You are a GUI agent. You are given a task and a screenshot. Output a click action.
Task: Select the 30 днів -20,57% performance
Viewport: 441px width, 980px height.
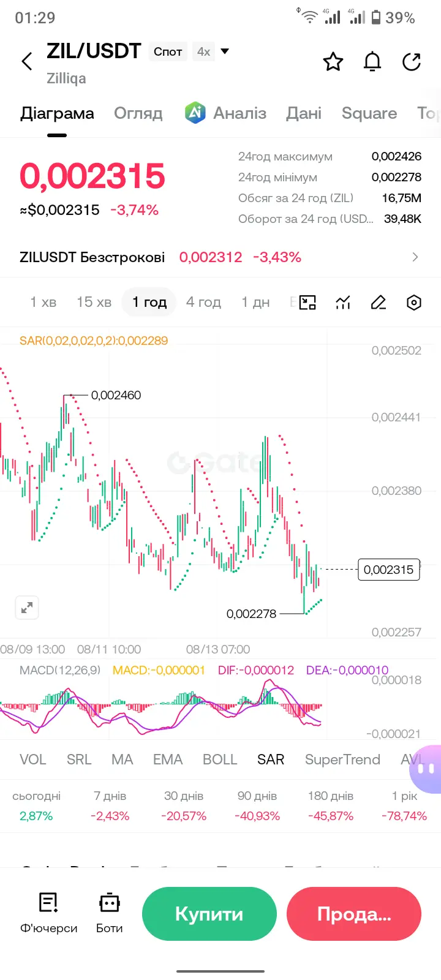(x=184, y=806)
